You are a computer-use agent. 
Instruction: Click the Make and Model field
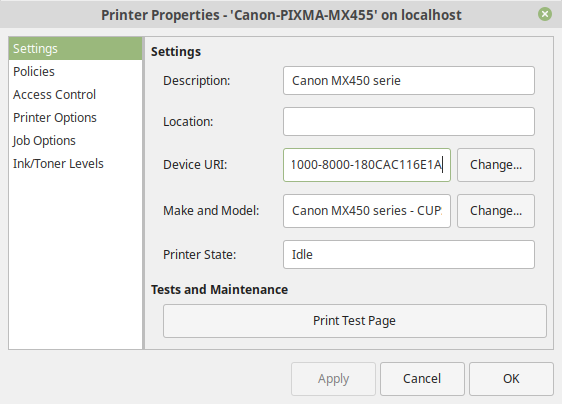pos(367,211)
